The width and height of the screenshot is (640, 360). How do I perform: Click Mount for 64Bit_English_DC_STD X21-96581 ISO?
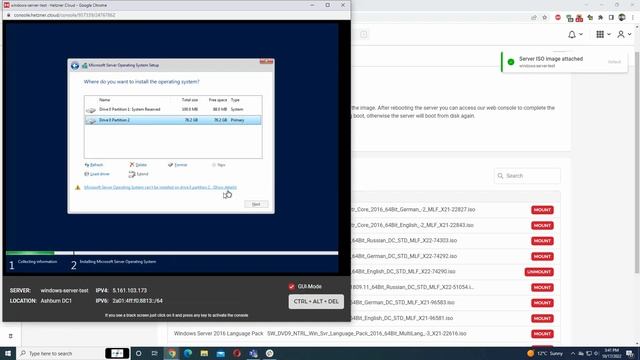pyautogui.click(x=542, y=318)
